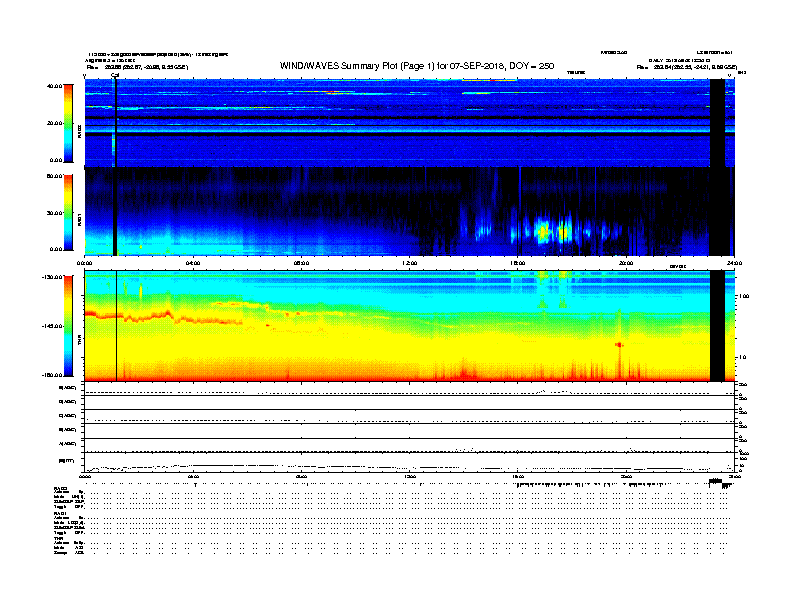Viewport: 792px width, 612px height.
Task: Click the -145.00 label on the TNR color bar
Action: tap(53, 326)
